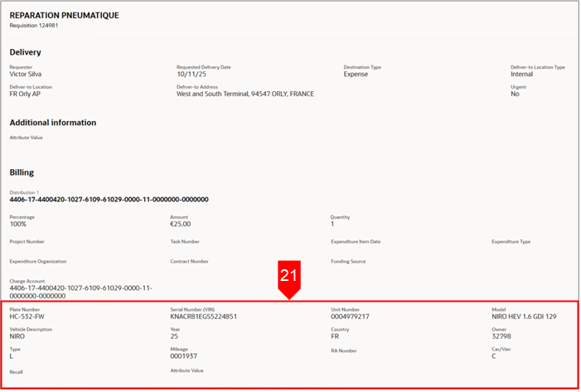Click Owner value 32798

pos(501,336)
